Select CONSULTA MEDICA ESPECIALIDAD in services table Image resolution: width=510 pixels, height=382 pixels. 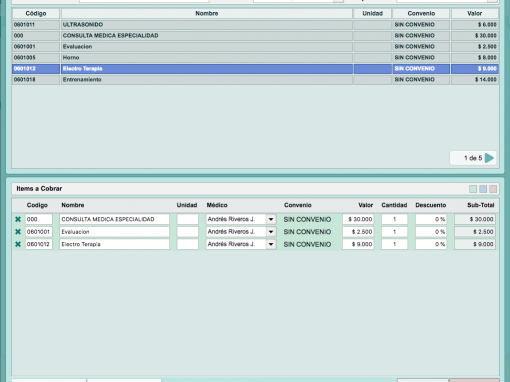255,36
